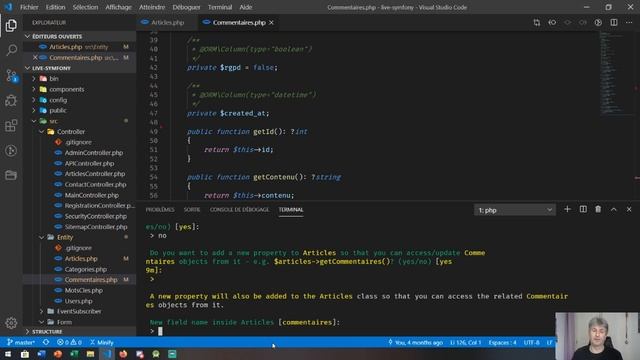This screenshot has width=640, height=360.
Task: Open the Terminal menu
Action: click(220, 7)
